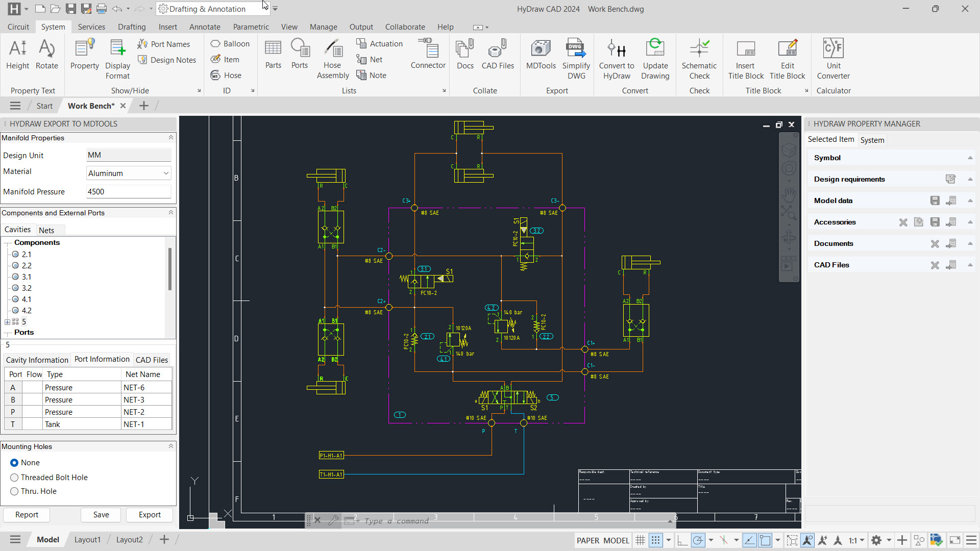Run Schematic Check
980x551 pixels.
click(x=699, y=59)
